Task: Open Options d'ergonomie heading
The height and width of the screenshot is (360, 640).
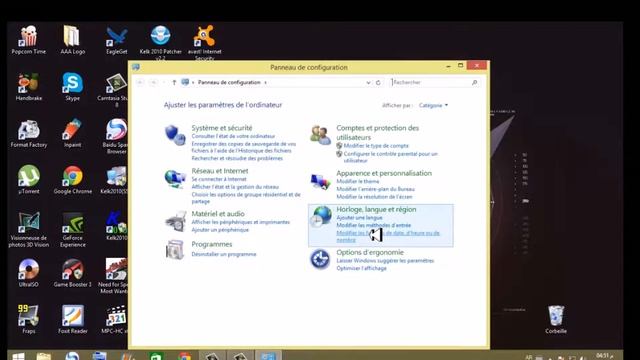Action: [x=370, y=252]
